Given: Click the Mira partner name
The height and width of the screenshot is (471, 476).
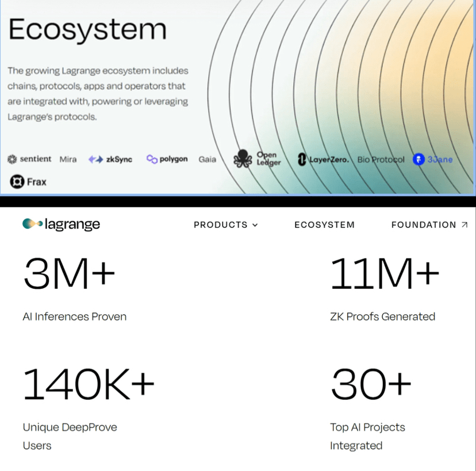Looking at the screenshot, I should click(x=68, y=159).
